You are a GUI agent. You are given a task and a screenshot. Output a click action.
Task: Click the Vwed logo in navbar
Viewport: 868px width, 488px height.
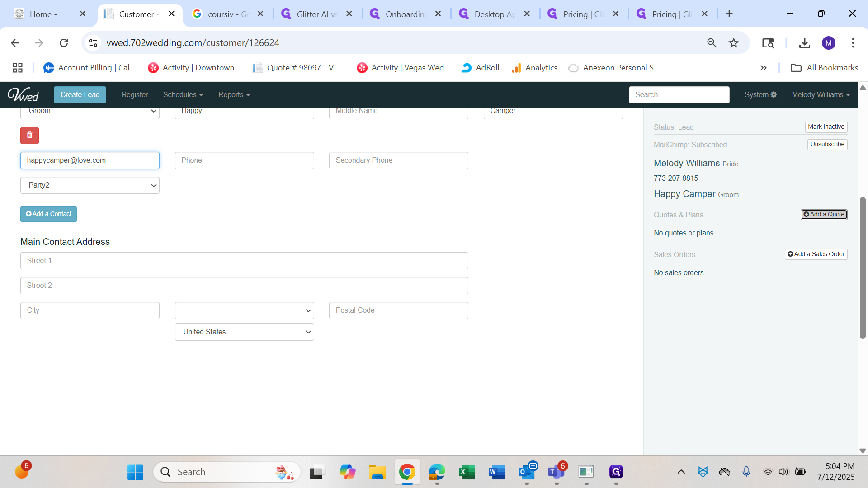pyautogui.click(x=23, y=94)
